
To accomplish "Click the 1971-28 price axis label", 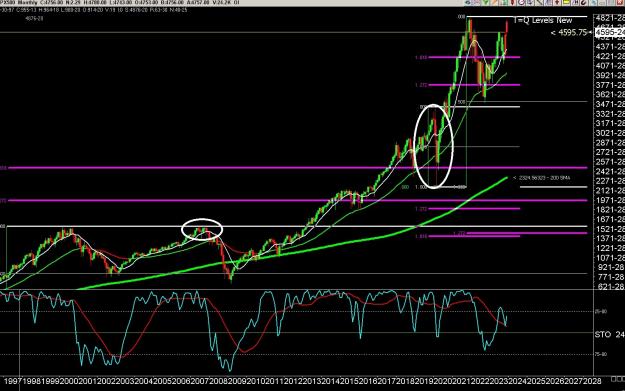I will click(x=609, y=200).
